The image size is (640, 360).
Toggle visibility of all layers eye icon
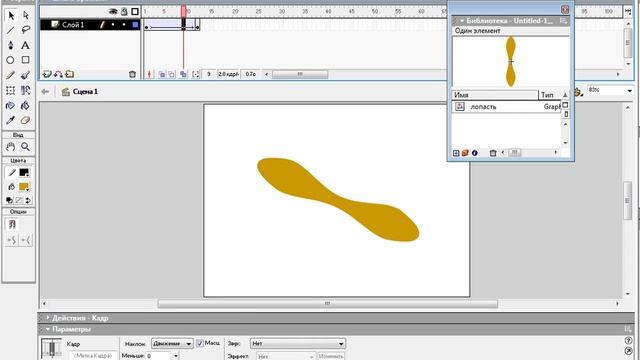pyautogui.click(x=113, y=11)
